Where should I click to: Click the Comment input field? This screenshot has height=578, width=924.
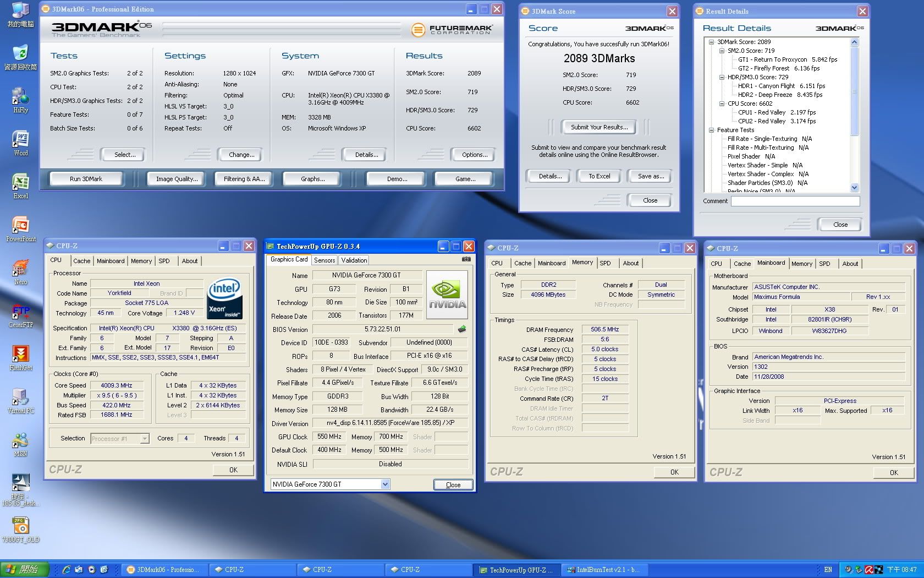(795, 201)
